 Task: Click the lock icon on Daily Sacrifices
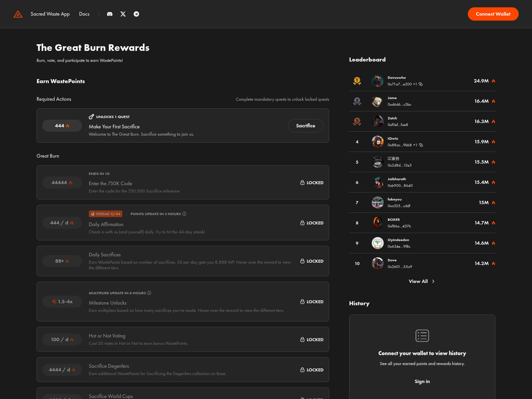[x=302, y=261]
